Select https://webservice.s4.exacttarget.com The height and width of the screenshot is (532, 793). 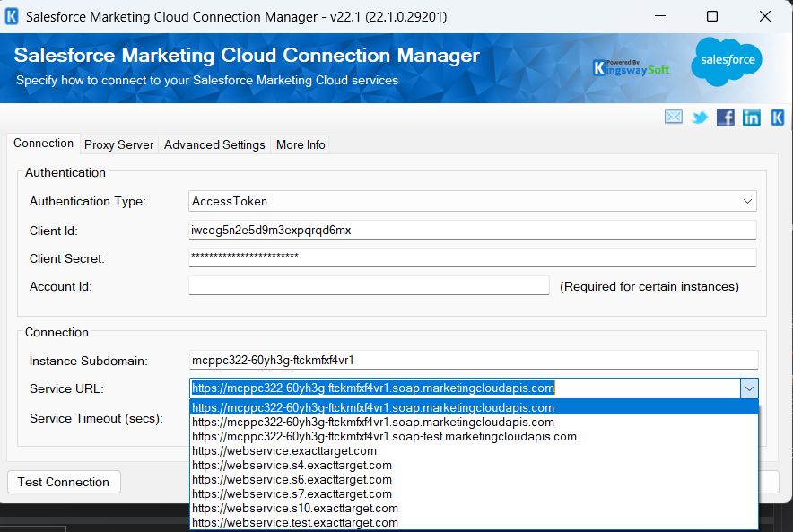coord(474,466)
